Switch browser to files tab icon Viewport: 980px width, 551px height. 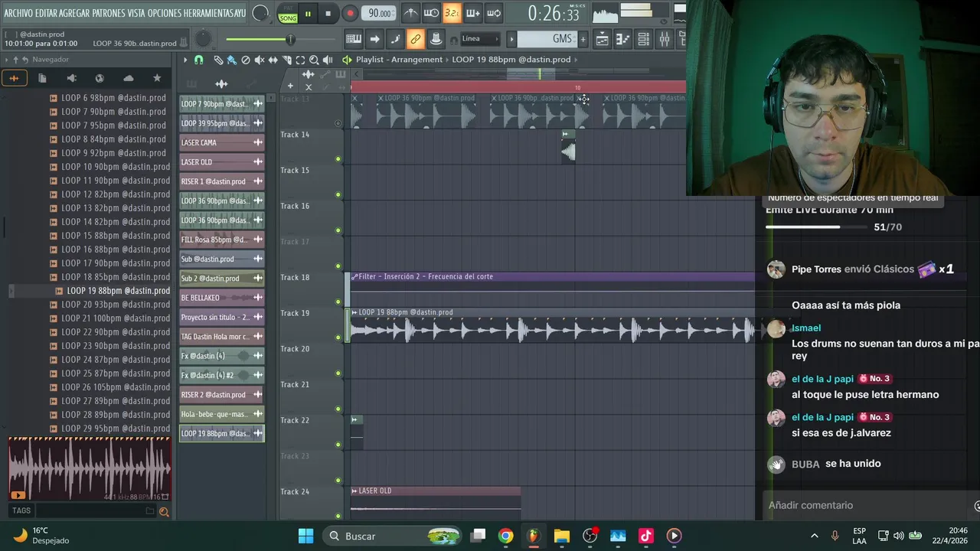pyautogui.click(x=42, y=78)
